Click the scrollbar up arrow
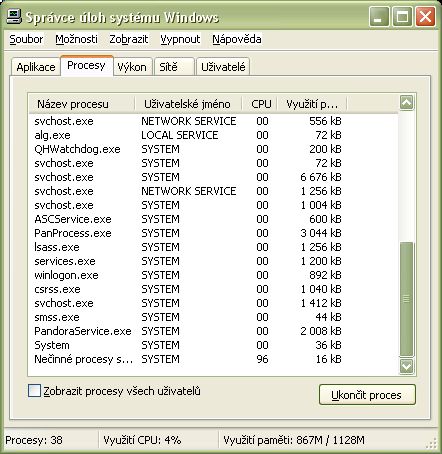 pyautogui.click(x=407, y=103)
